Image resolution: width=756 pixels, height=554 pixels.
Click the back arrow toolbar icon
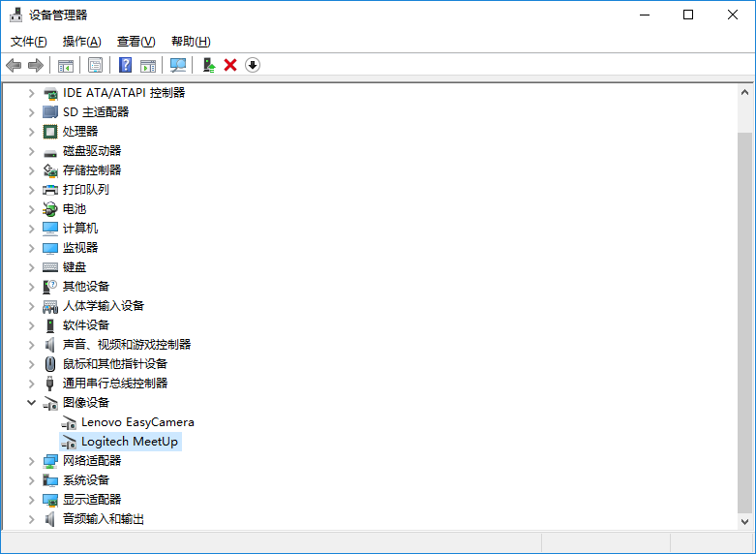14,65
